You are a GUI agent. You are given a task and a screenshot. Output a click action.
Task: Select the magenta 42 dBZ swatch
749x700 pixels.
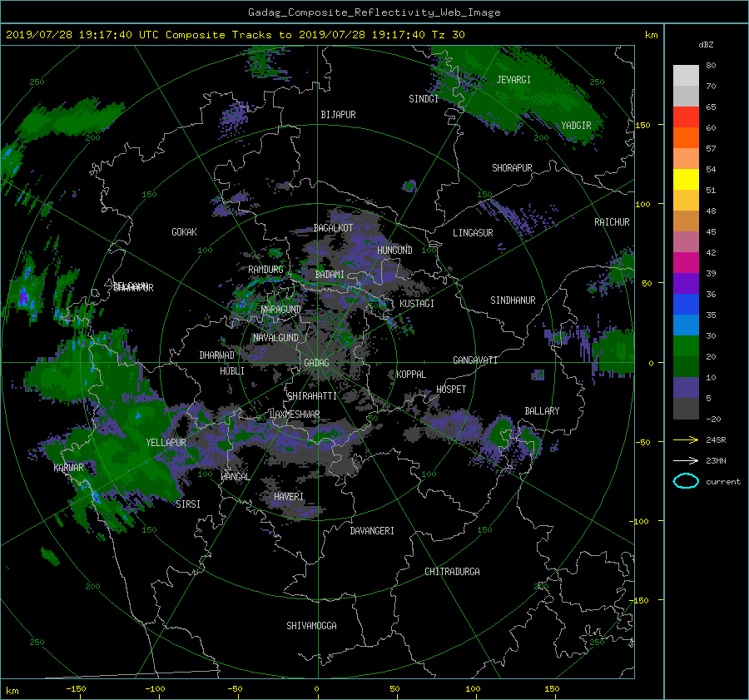686,262
